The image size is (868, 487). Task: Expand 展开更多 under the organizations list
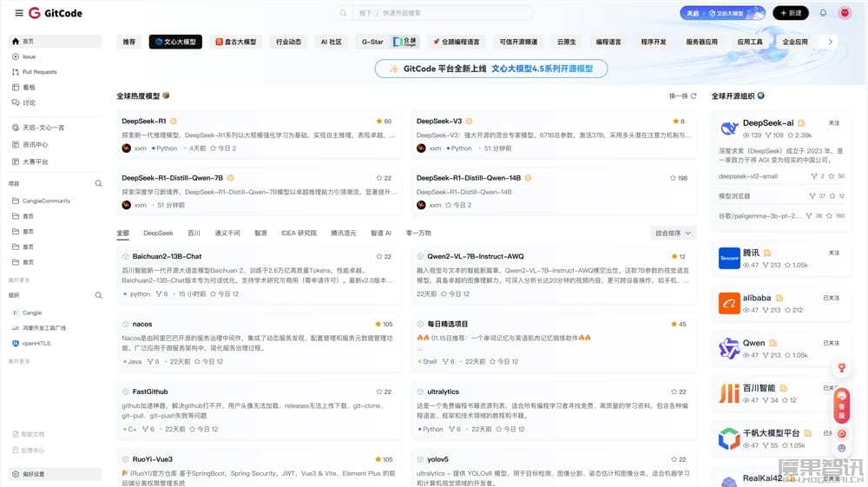pos(19,361)
